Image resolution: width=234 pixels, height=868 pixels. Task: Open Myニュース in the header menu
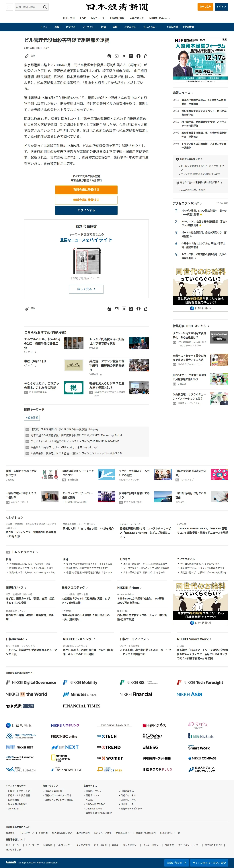[x=98, y=18]
